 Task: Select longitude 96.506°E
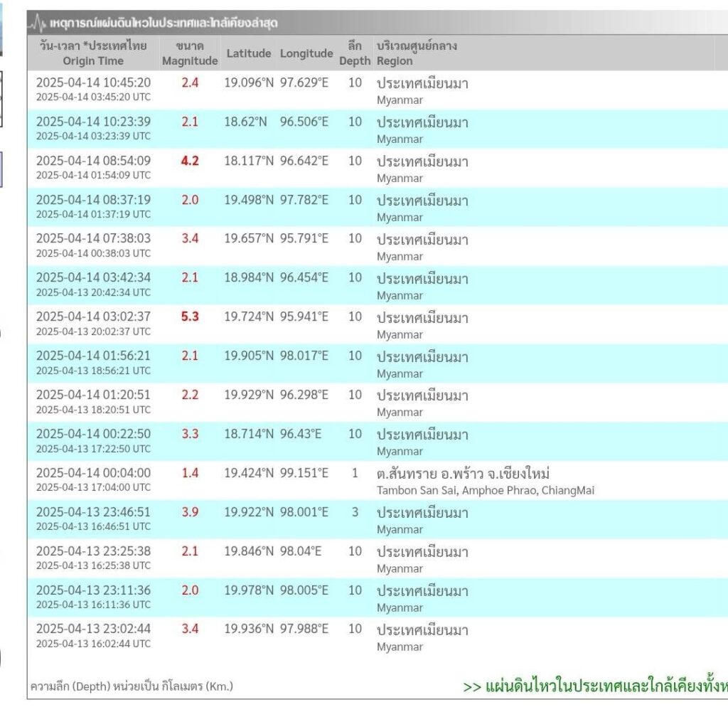[304, 121]
